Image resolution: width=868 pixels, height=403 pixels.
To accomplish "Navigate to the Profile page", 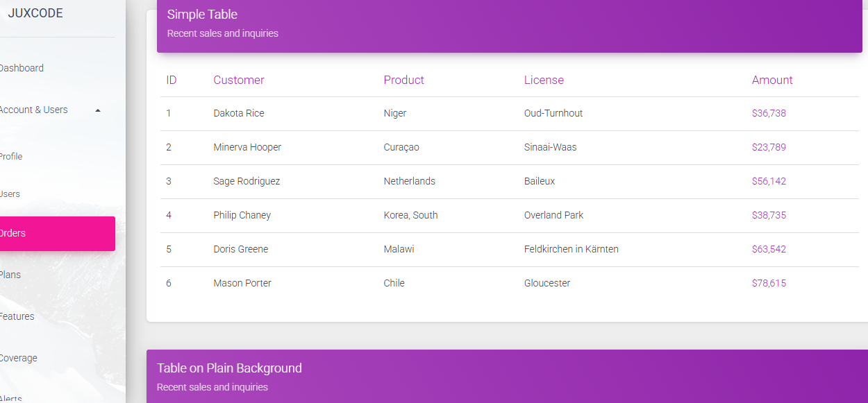I will click(x=11, y=157).
